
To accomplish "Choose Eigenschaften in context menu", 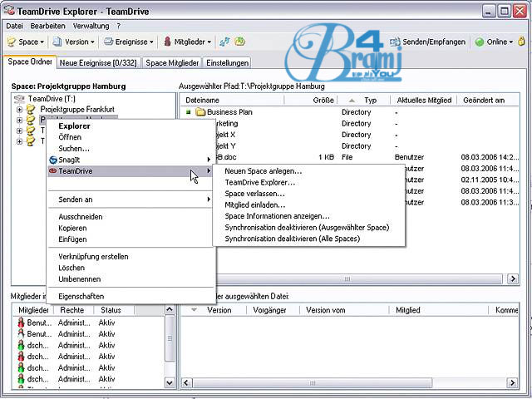I will (131, 296).
